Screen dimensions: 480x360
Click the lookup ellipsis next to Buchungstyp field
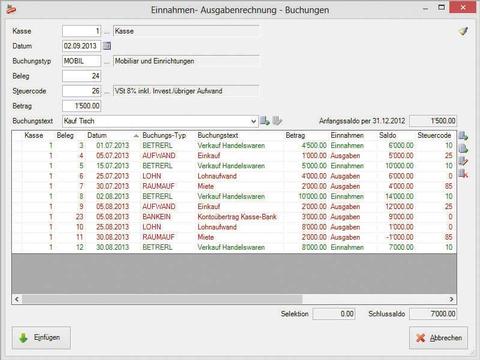107,62
